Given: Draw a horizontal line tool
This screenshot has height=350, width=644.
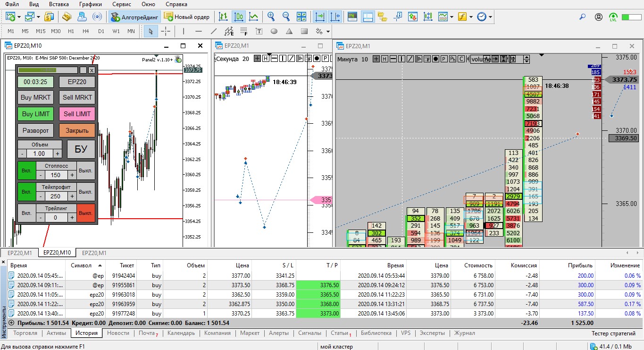Looking at the screenshot, I should pyautogui.click(x=198, y=32).
